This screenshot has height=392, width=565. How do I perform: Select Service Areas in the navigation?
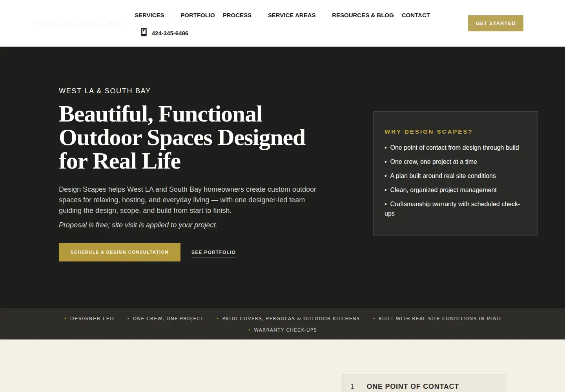tap(292, 15)
